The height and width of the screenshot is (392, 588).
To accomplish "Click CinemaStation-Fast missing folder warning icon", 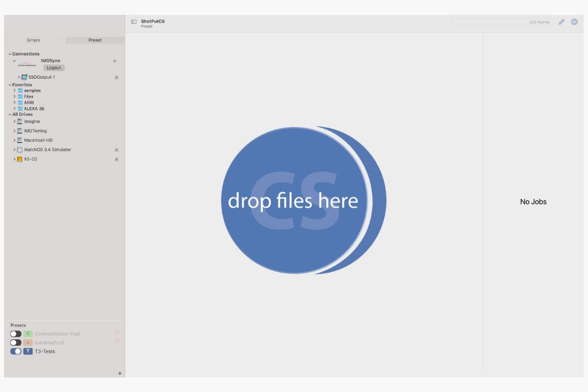I will point(117,332).
